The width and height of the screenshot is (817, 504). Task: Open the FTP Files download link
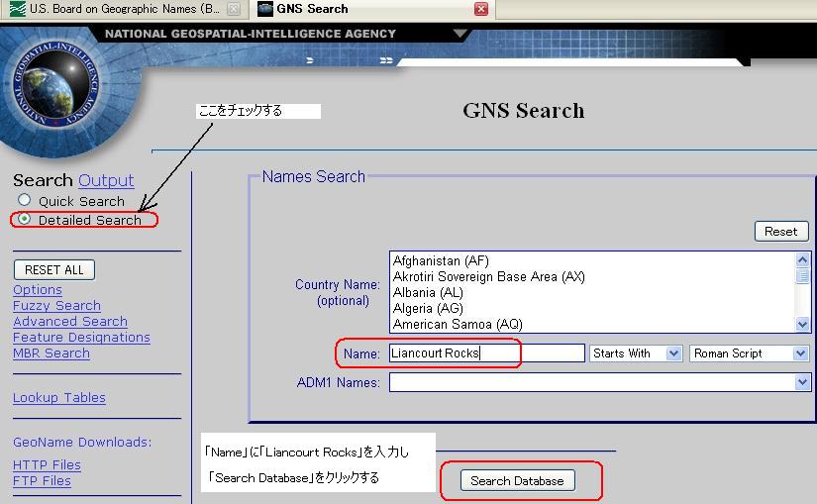click(x=42, y=480)
